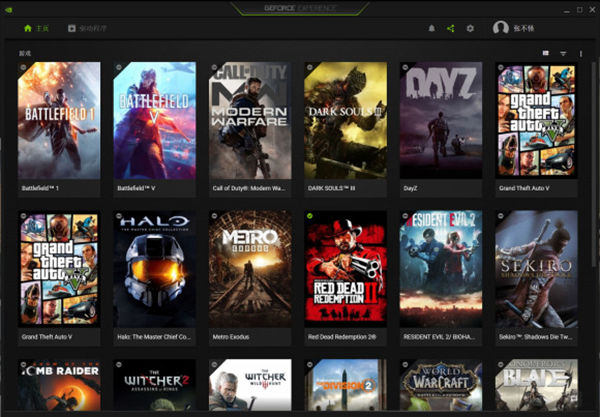Switch the game list to grid view
This screenshot has height=417, width=600.
click(x=546, y=53)
